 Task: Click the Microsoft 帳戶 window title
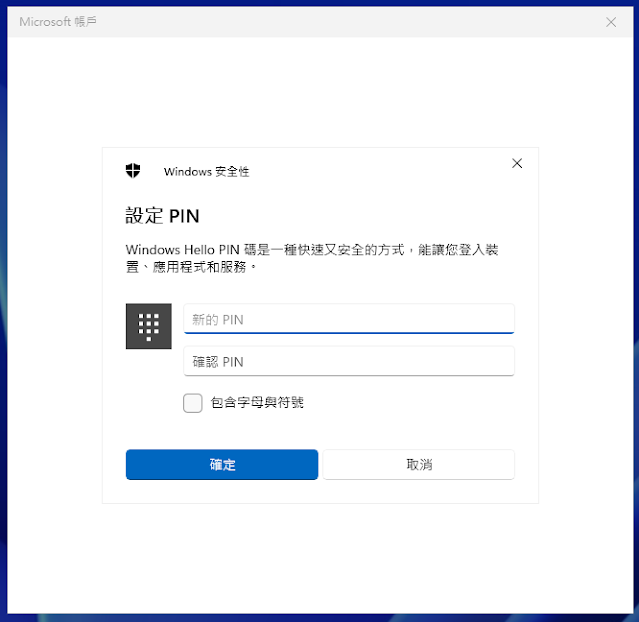(58, 22)
